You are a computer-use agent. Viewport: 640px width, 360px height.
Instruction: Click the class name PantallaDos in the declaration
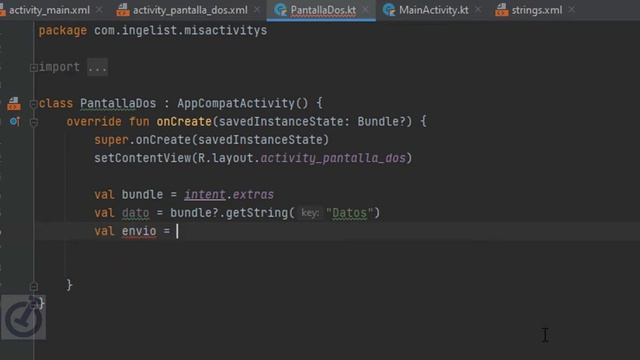tap(118, 103)
